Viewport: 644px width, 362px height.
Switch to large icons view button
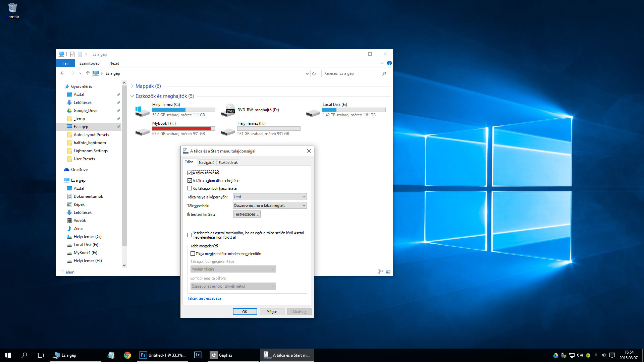(388, 272)
